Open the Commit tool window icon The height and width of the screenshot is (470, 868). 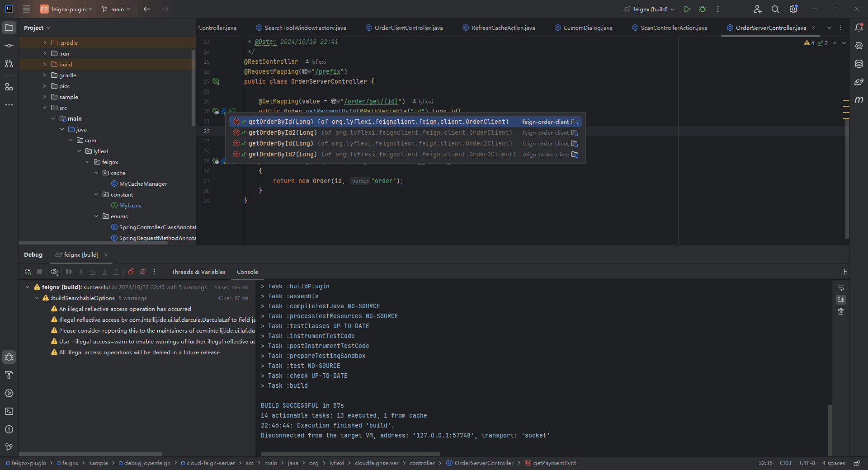point(9,46)
